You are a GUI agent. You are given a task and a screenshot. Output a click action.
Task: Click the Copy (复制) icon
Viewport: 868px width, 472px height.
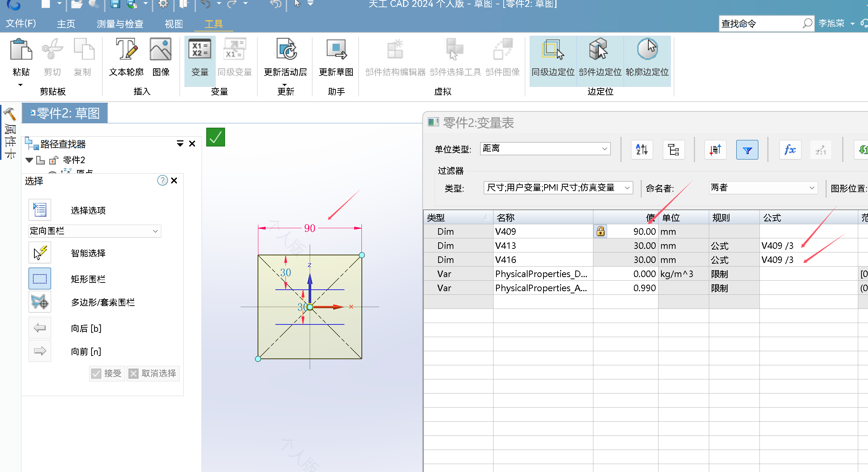pos(83,49)
